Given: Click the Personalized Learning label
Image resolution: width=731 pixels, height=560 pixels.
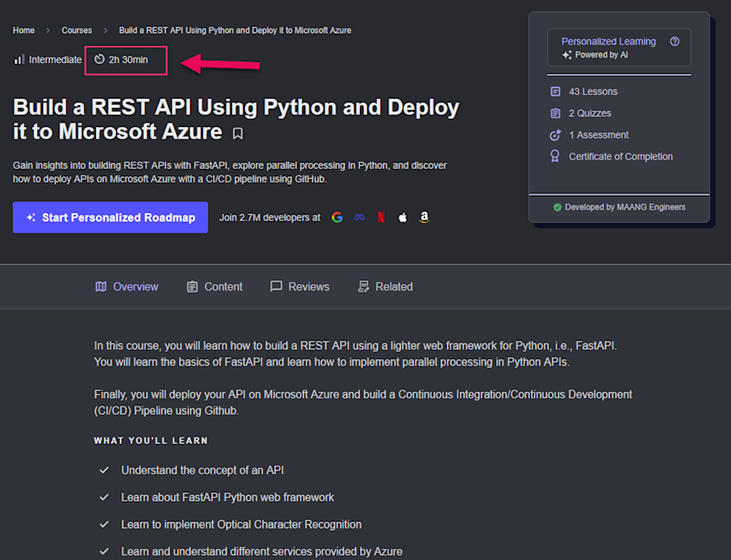Looking at the screenshot, I should [609, 41].
